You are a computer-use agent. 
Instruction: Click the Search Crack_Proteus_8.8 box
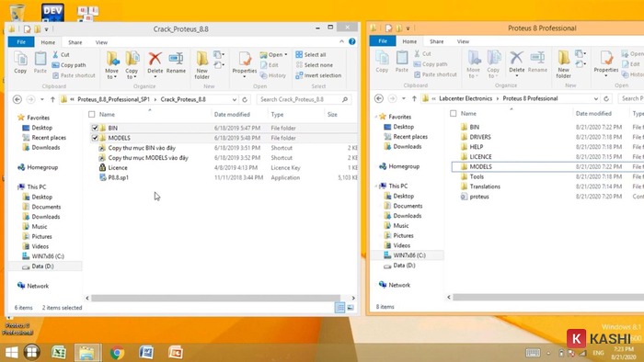[x=304, y=99]
